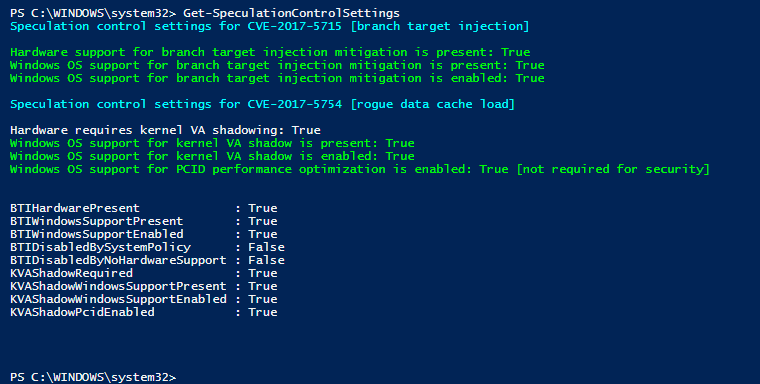Click the [not required for security] note
Image resolution: width=760 pixels, height=384 pixels.
point(613,169)
